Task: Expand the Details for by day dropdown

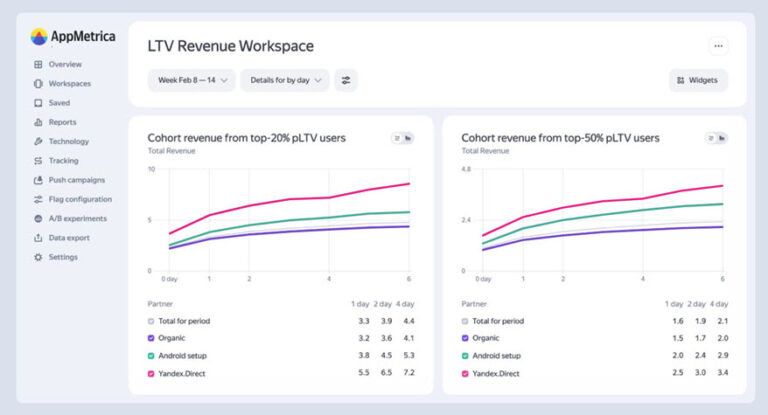Action: (284, 80)
